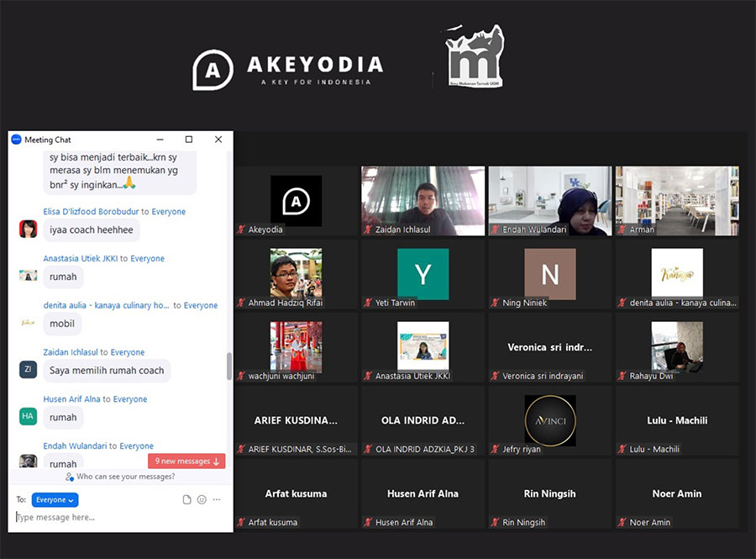Click muted mic icon on Arman's tile
The width and height of the screenshot is (756, 559).
622,229
